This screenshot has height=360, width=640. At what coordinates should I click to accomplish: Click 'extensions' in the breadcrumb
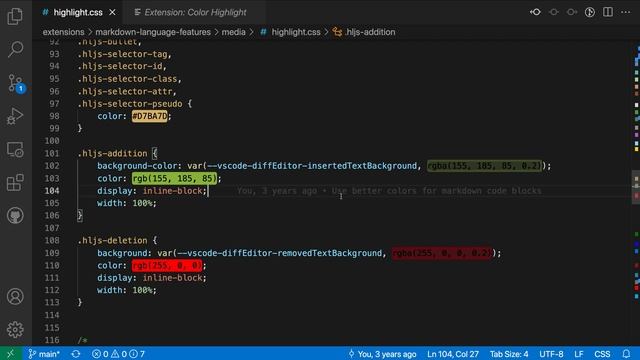tap(63, 32)
